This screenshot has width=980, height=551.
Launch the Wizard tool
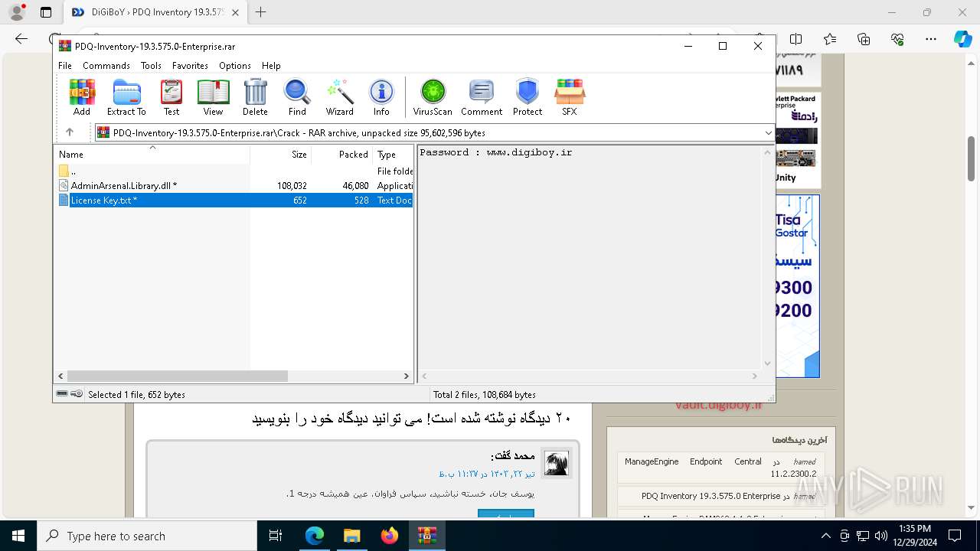click(x=339, y=97)
